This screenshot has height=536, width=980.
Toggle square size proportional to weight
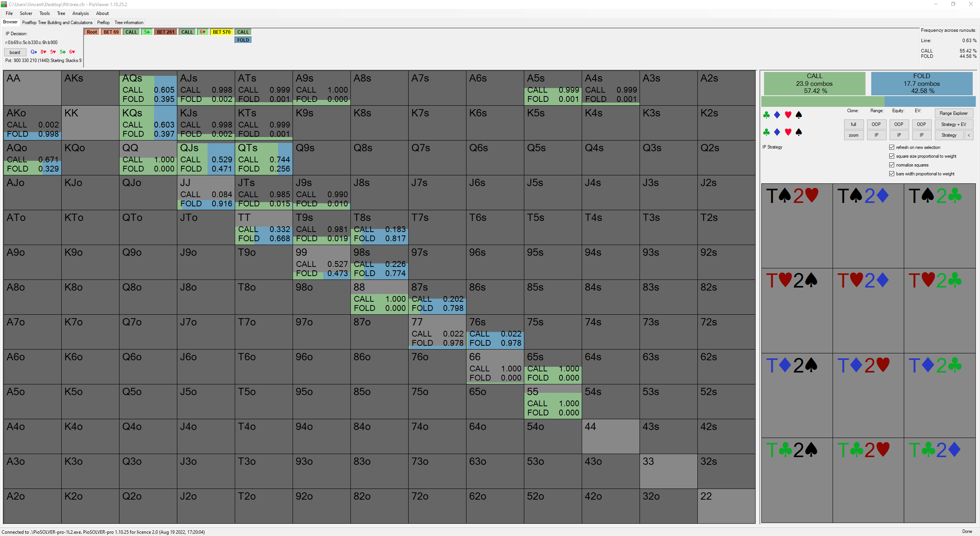point(892,156)
